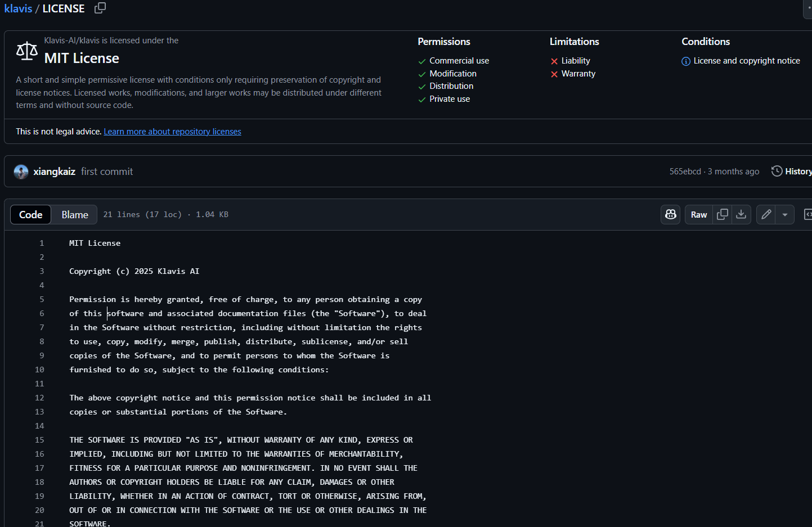Click the 'License and copyright notice' condition text
This screenshot has width=812, height=527.
pyautogui.click(x=747, y=61)
